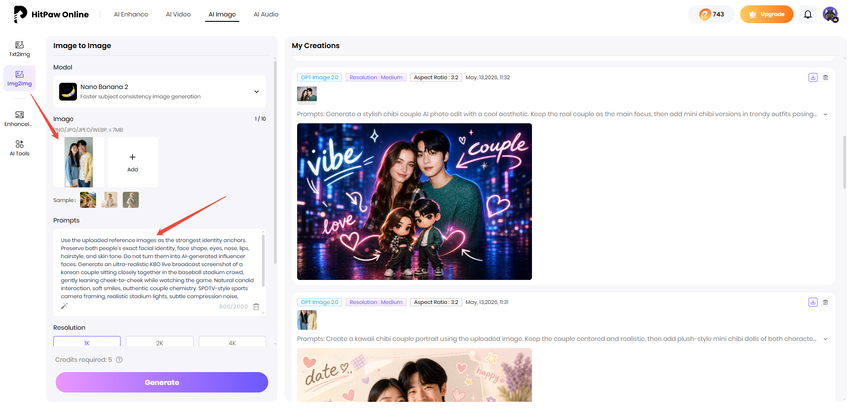Screen dimensions: 854x409
Task: Expand the Nano Banana 2 model dropdown
Action: [x=257, y=91]
